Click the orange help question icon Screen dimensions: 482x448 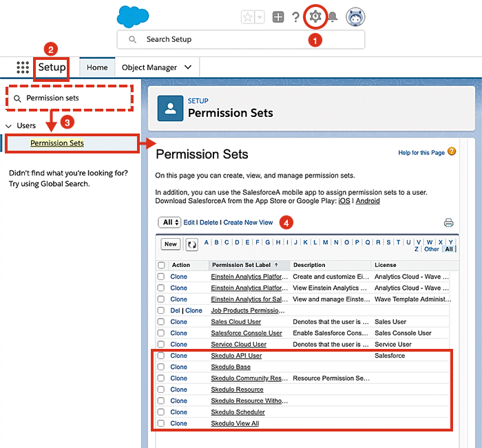[x=452, y=151]
